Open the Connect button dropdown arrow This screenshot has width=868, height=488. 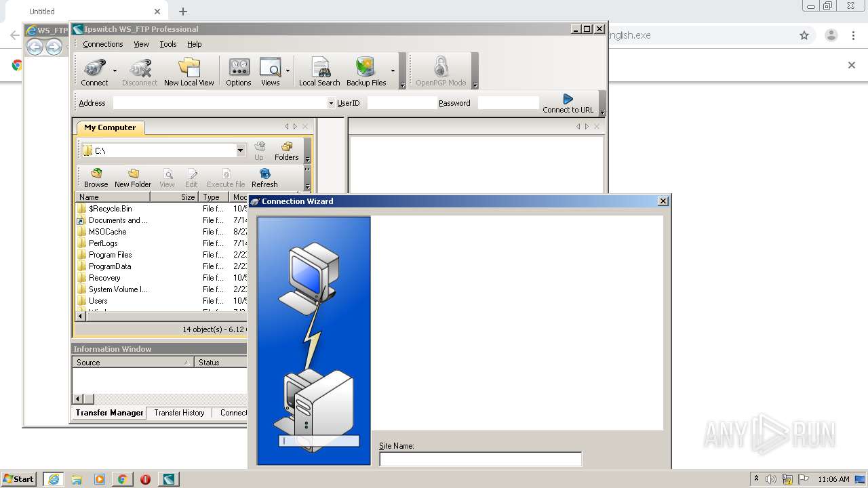pyautogui.click(x=115, y=70)
